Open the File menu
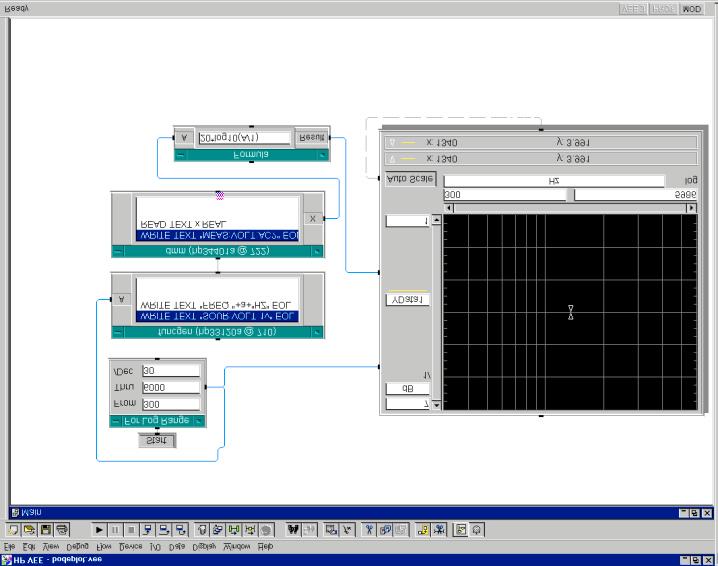 click(9, 546)
